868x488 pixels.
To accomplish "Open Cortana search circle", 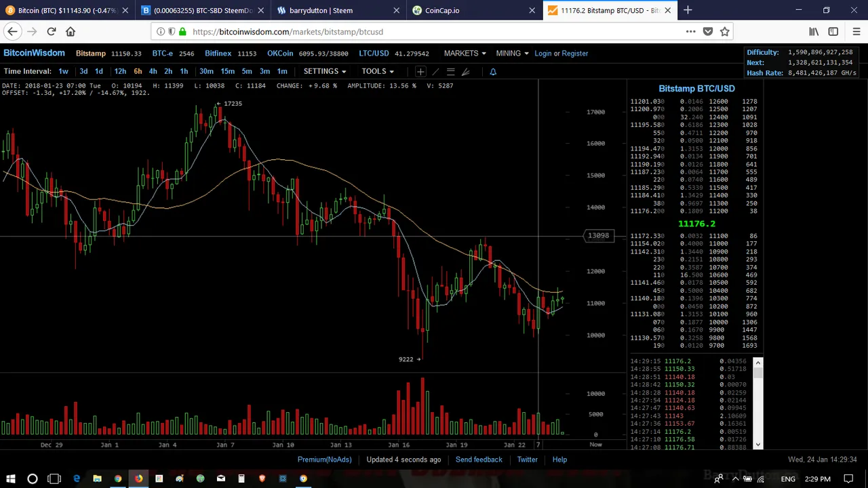I will (33, 479).
